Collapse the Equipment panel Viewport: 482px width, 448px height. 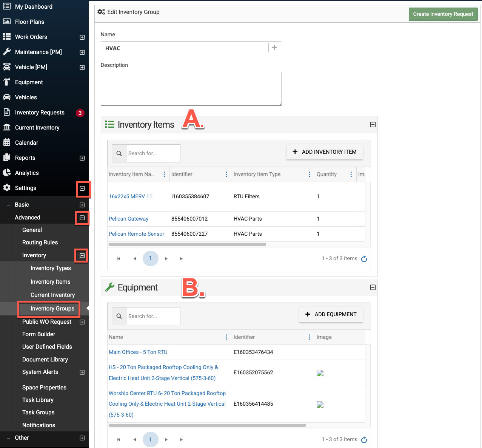tap(373, 287)
